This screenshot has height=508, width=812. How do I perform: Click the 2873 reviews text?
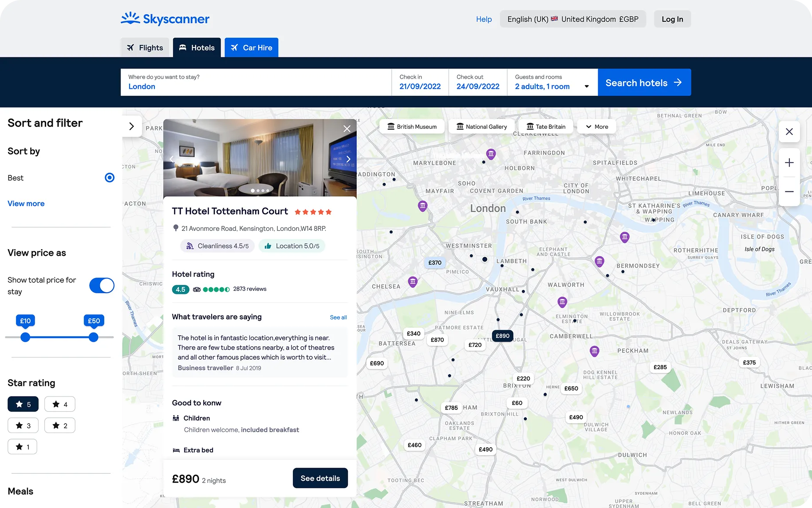pyautogui.click(x=250, y=289)
